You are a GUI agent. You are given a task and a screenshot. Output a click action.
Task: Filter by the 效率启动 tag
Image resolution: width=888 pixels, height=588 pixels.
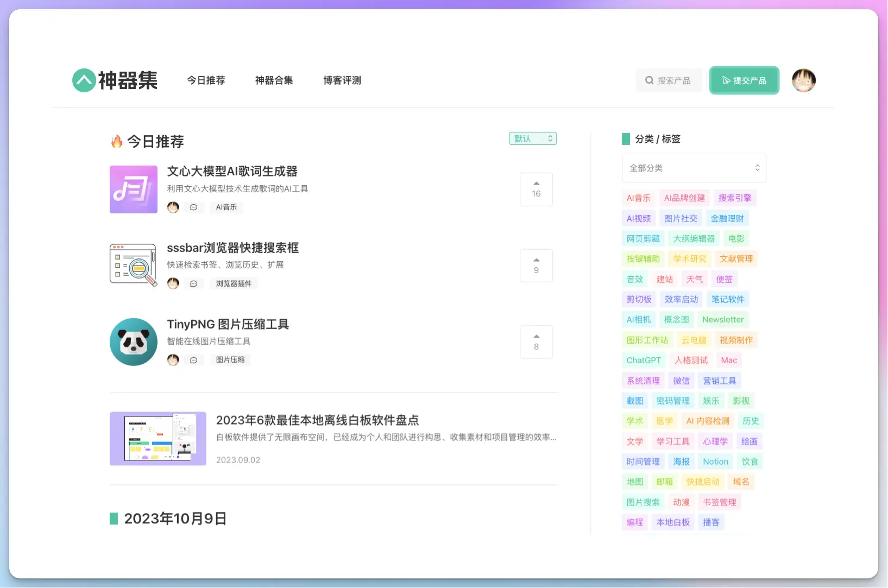coord(681,300)
